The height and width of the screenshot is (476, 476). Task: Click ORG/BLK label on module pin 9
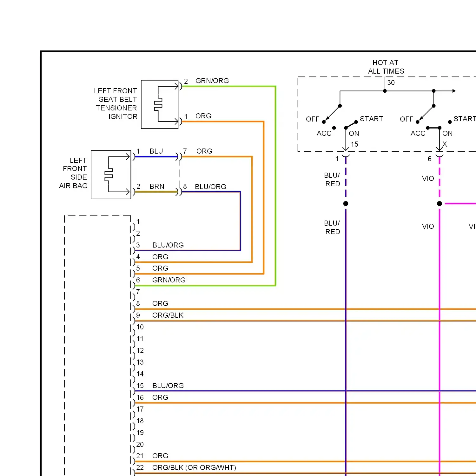click(168, 315)
